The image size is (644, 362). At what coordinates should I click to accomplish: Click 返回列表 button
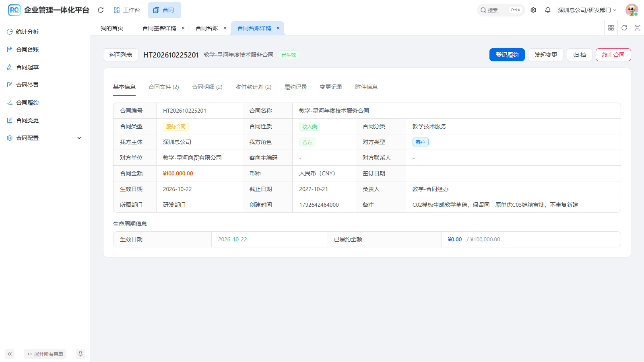tap(121, 55)
